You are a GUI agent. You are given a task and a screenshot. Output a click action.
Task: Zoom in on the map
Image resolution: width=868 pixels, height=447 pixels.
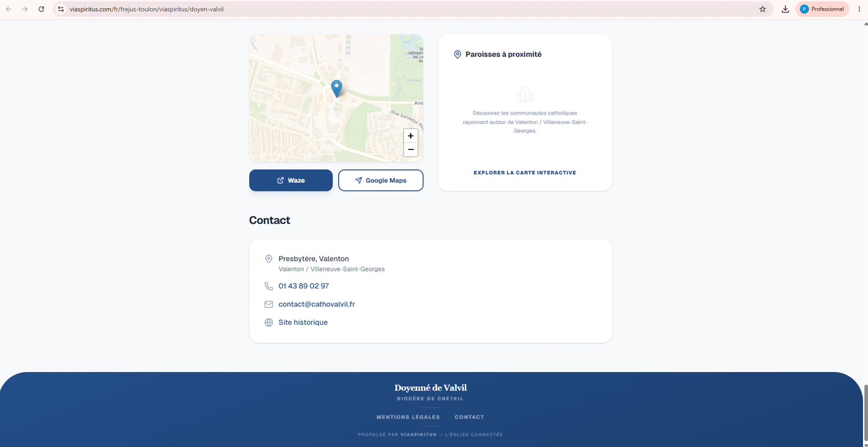410,136
